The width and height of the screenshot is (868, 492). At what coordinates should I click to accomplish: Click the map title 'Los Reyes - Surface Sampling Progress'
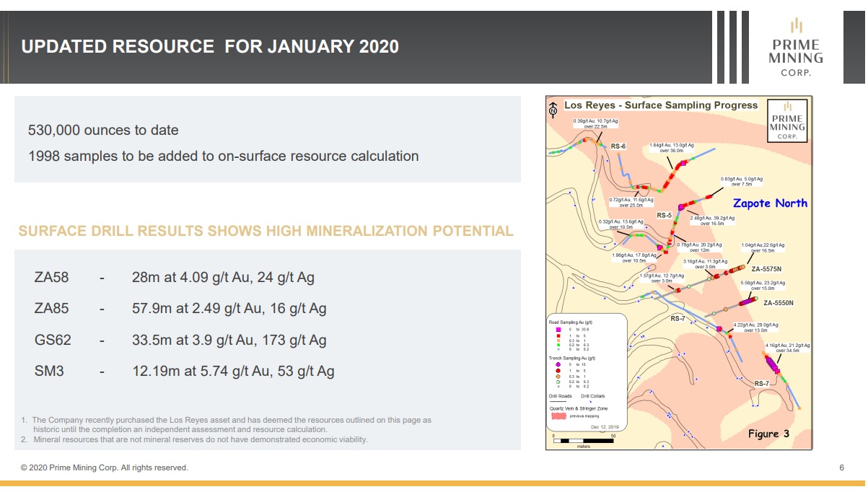click(x=661, y=105)
